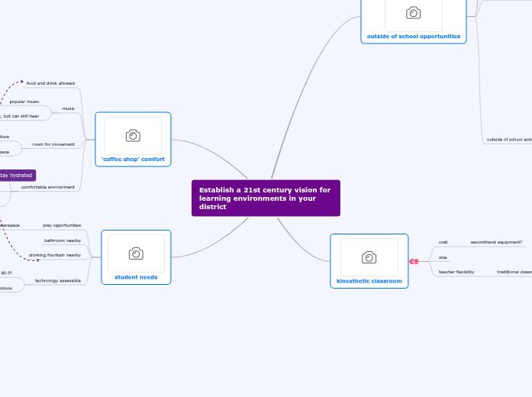Select the 'food and drink allowed' branch

click(x=50, y=82)
